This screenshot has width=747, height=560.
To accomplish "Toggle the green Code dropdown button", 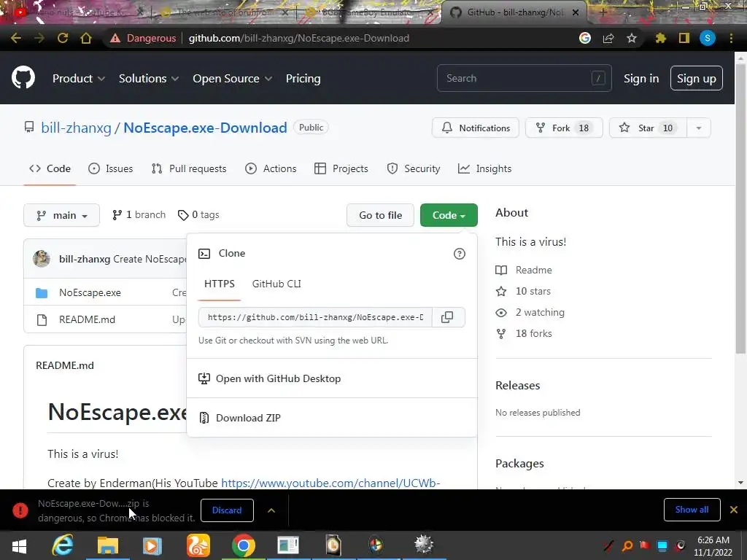I will pos(449,215).
